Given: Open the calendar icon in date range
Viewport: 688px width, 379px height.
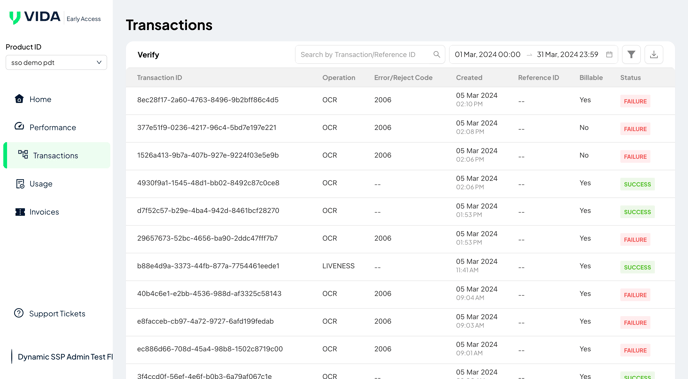Looking at the screenshot, I should pos(609,54).
